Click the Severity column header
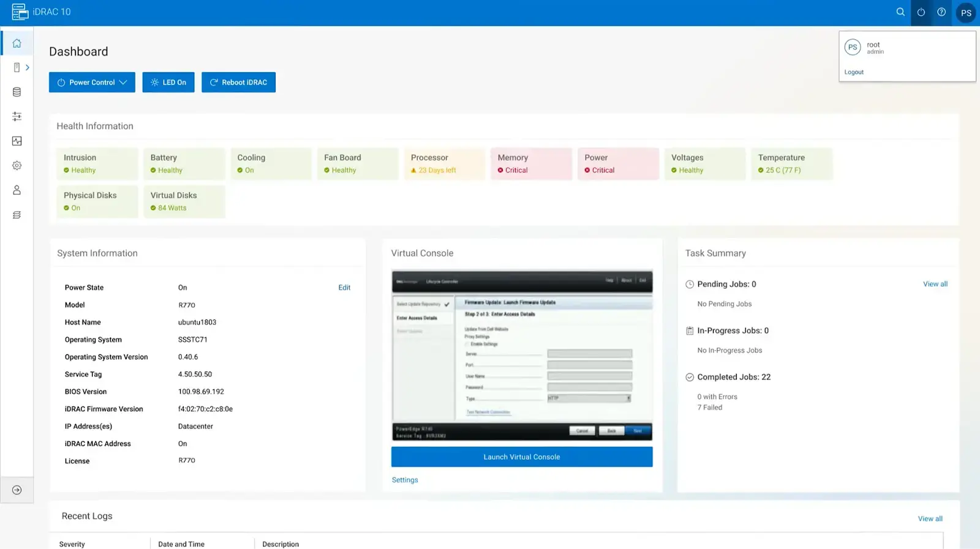980x549 pixels. tap(72, 544)
